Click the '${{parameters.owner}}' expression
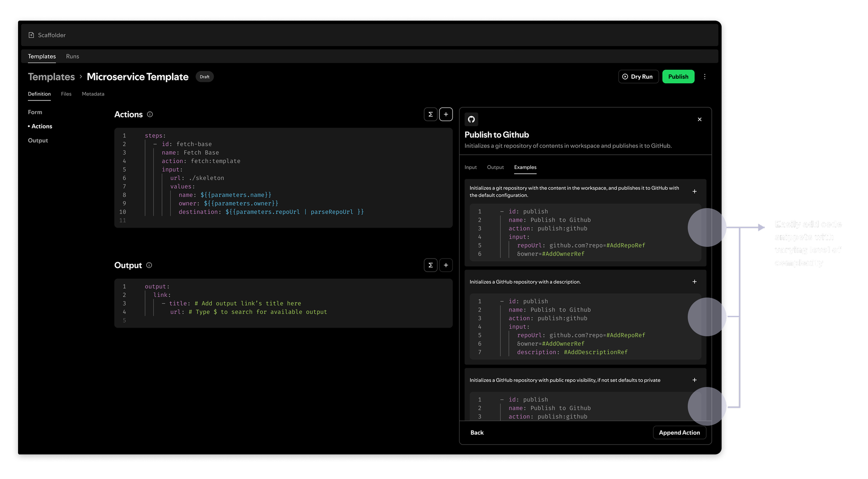This screenshot has height=479, width=868. [x=241, y=204]
